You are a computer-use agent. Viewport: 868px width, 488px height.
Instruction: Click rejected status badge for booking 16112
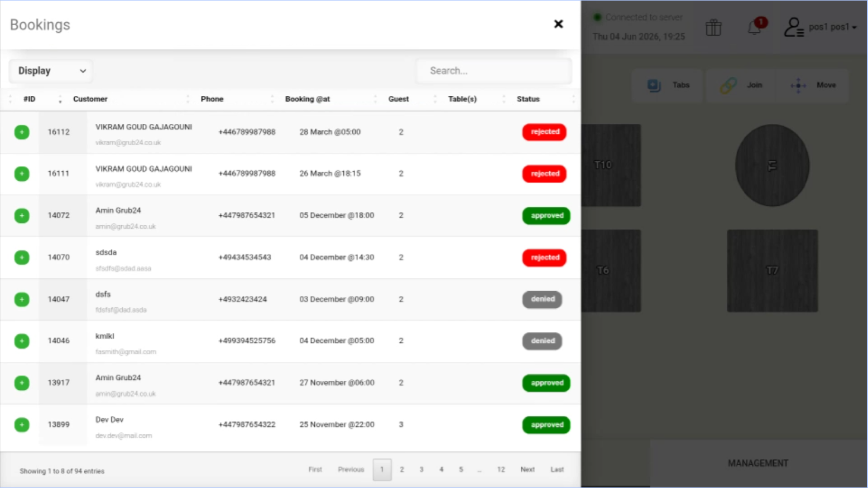(x=545, y=132)
